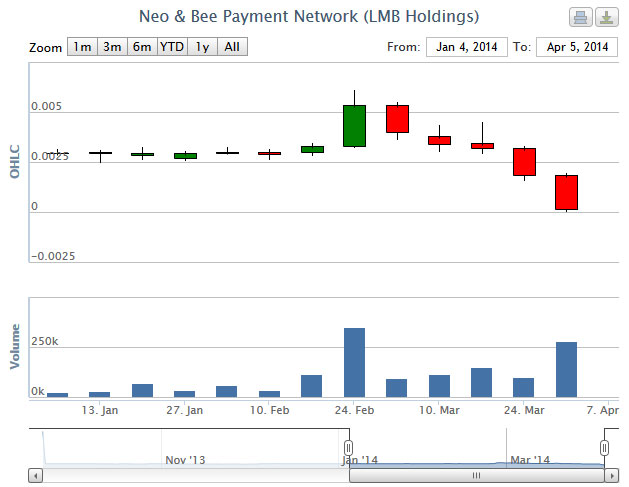Image resolution: width=629 pixels, height=487 pixels.
Task: Click the volume bar at 24. Mar
Action: click(523, 388)
